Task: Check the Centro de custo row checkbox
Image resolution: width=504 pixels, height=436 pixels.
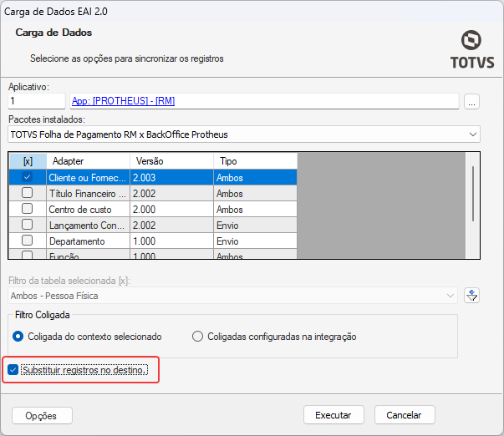Action: coord(28,209)
